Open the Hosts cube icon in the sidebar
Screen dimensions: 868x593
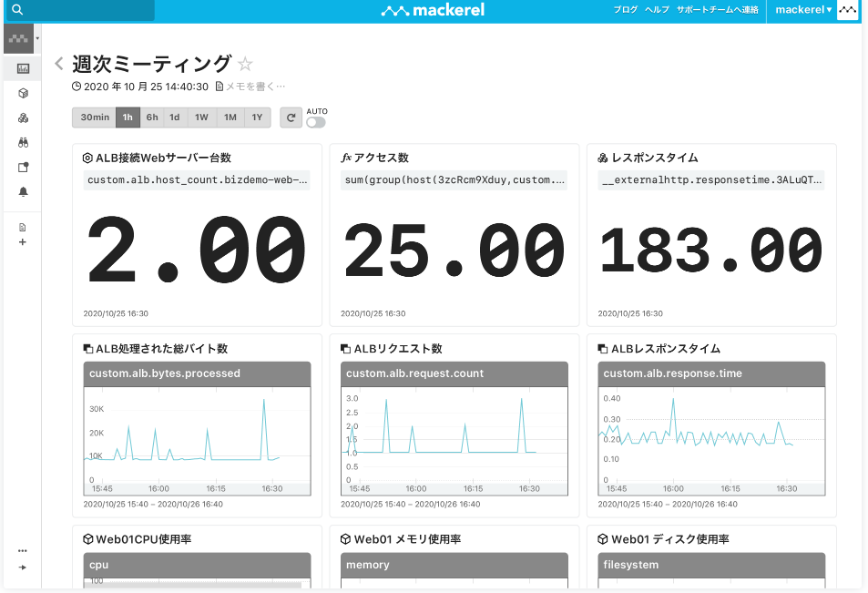tap(23, 93)
